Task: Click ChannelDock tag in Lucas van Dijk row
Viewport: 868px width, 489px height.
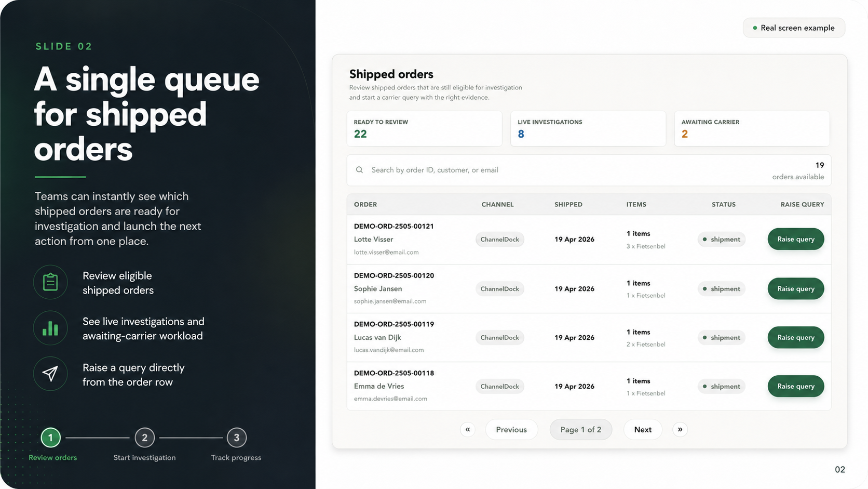Action: (500, 337)
